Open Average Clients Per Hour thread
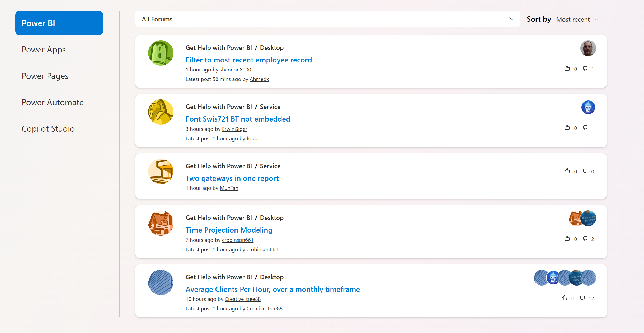The image size is (644, 333). 273,289
